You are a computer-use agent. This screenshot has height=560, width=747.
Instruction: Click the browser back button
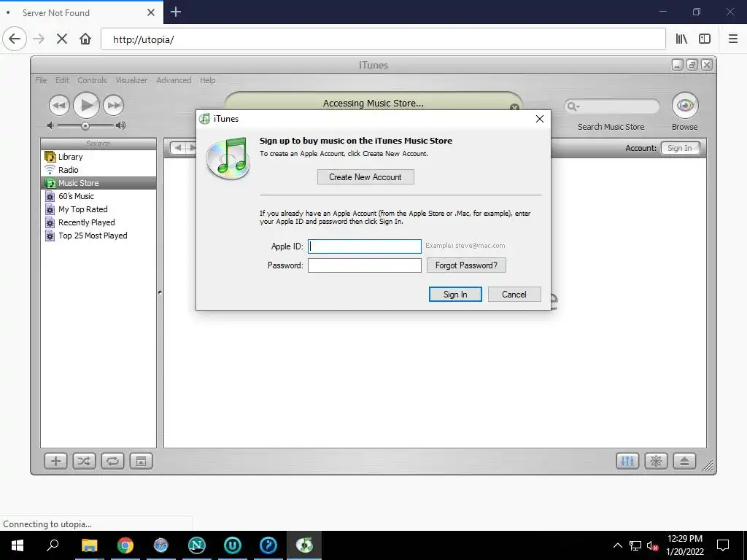(15, 39)
